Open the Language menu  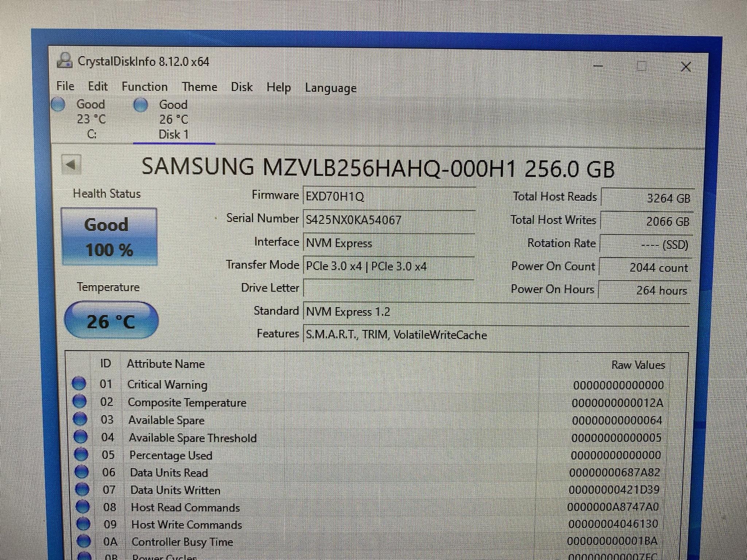click(330, 88)
